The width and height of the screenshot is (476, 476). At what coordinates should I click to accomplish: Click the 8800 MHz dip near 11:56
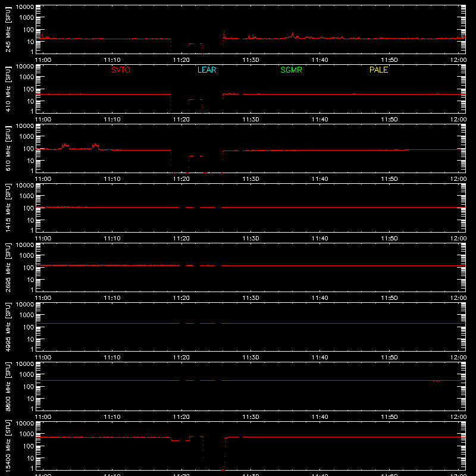(x=437, y=381)
